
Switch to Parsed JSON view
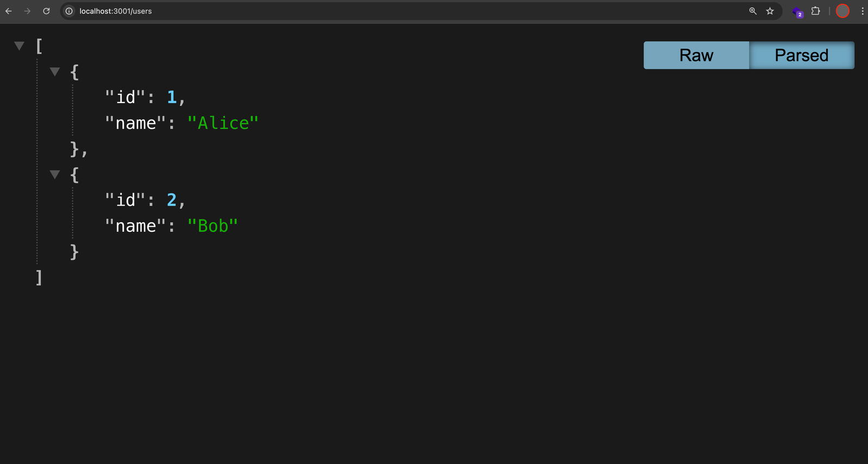[802, 55]
